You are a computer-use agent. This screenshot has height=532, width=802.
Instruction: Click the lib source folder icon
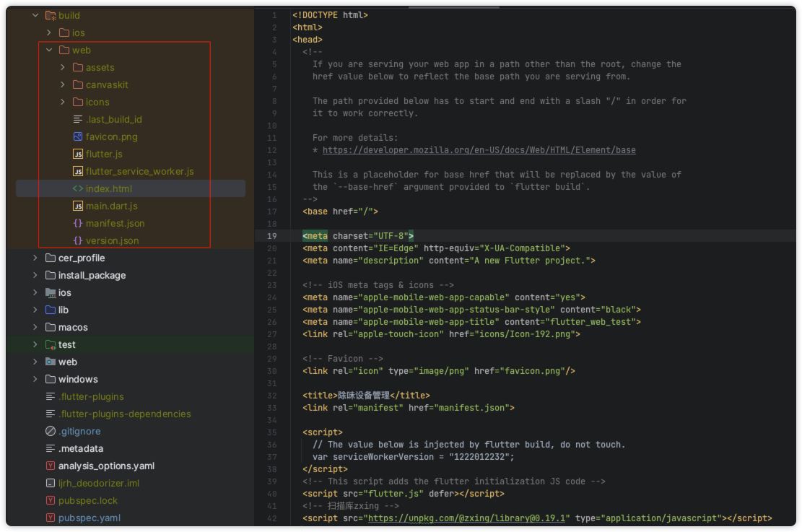(51, 310)
